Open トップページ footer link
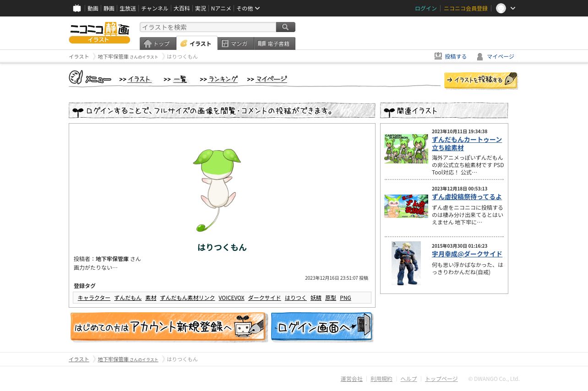Image resolution: width=588 pixels, height=391 pixels. click(441, 379)
